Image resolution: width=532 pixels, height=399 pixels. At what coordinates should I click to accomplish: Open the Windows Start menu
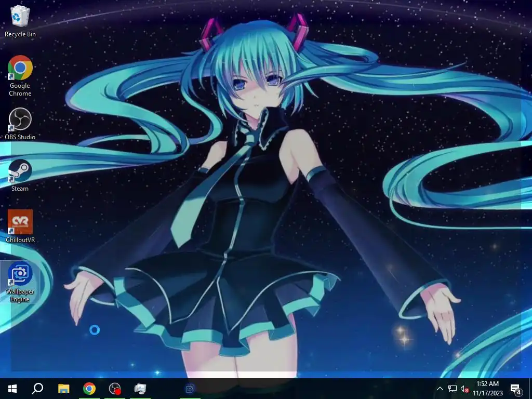coord(12,389)
